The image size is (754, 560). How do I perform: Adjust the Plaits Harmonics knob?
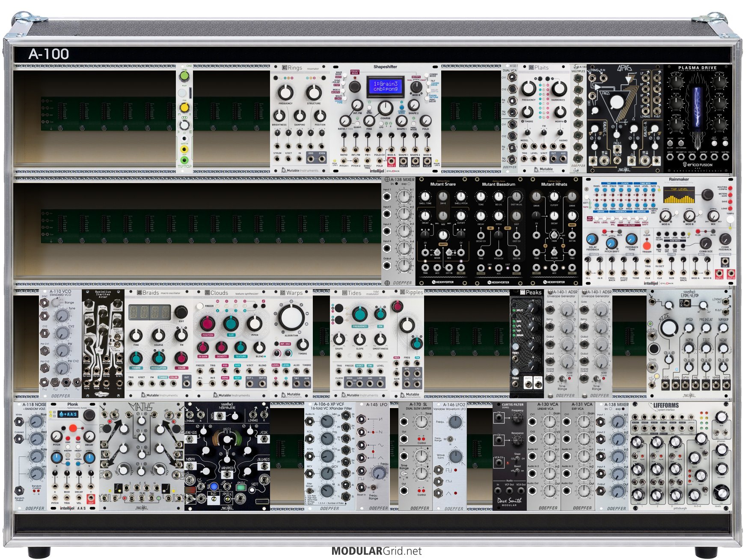coord(558,89)
